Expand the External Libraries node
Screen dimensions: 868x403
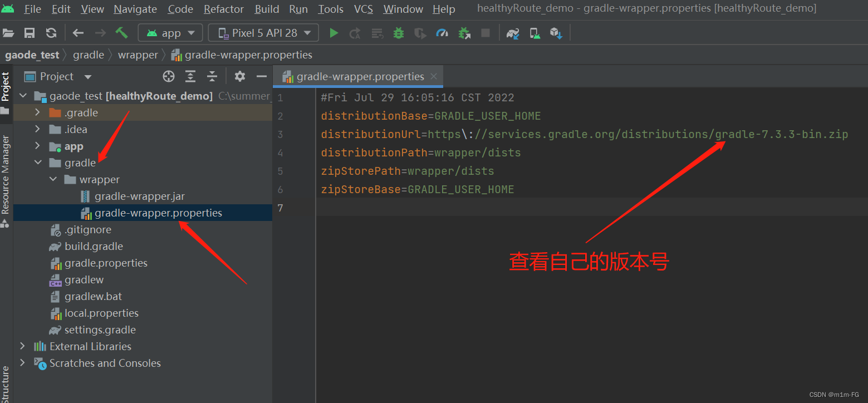tap(22, 346)
